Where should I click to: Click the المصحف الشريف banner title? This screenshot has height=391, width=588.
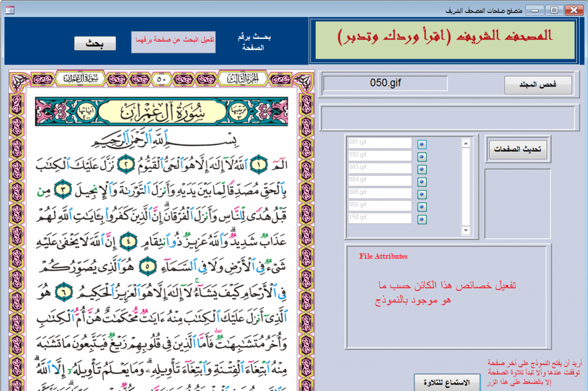tap(445, 37)
